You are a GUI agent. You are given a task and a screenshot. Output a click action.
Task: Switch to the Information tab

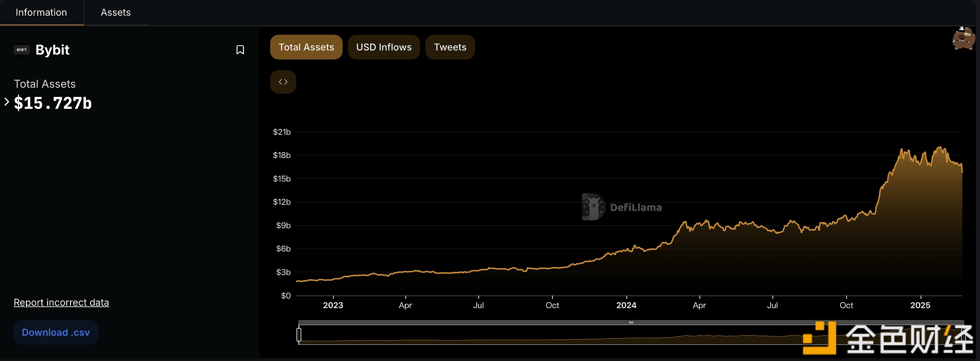pyautogui.click(x=41, y=13)
